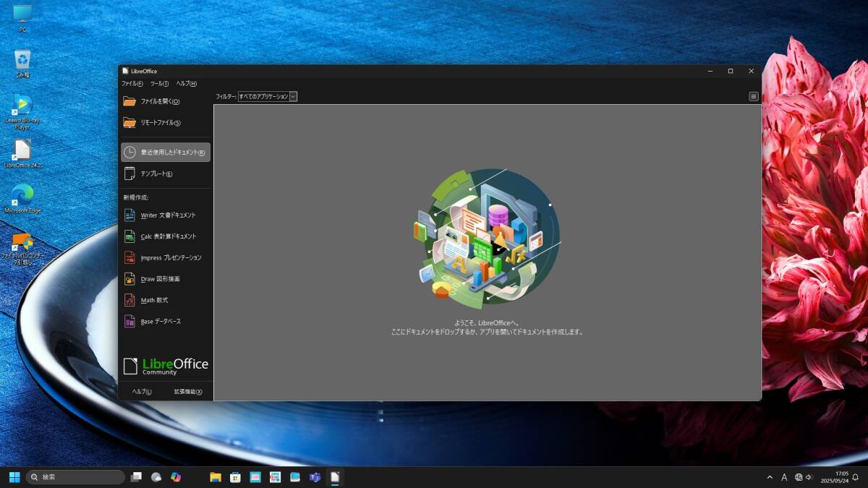Click the ようこそ、LibreOfficeへ。 welcome text
Viewport: 868px width, 488px height.
click(487, 323)
